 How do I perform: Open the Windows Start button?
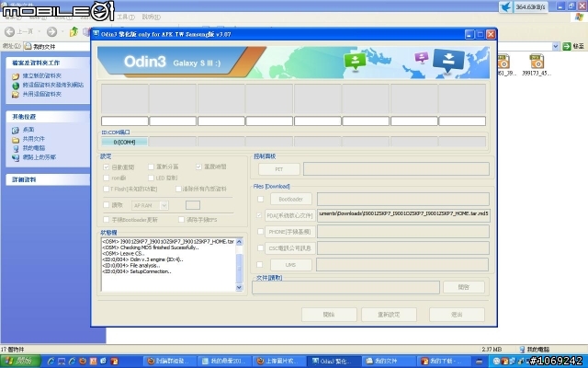[x=20, y=362]
